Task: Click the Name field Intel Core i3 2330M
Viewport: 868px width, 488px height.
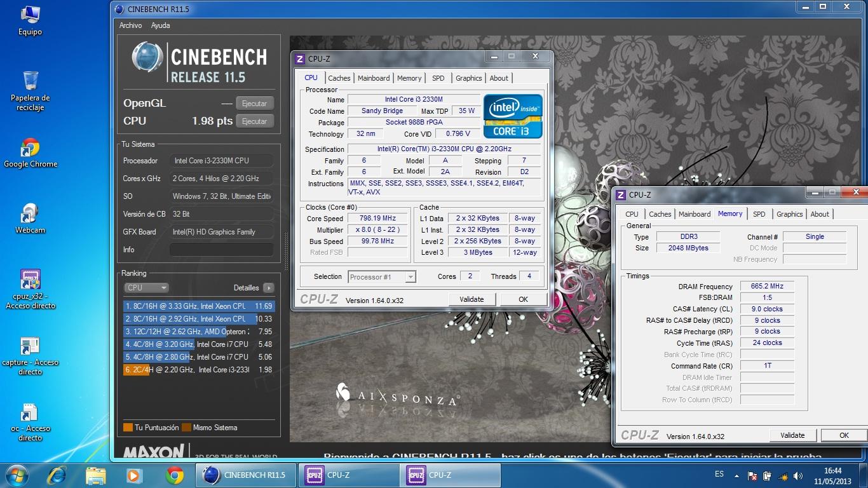Action: pyautogui.click(x=414, y=100)
